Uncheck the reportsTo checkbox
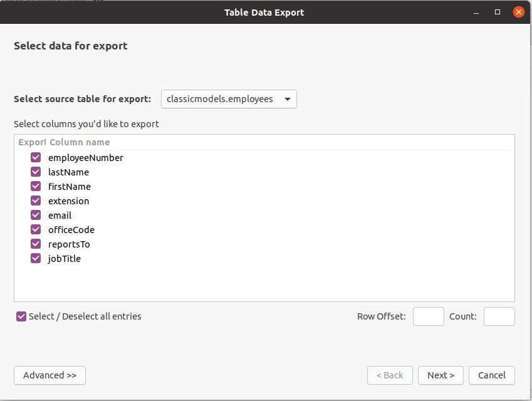Image resolution: width=532 pixels, height=401 pixels. [36, 244]
